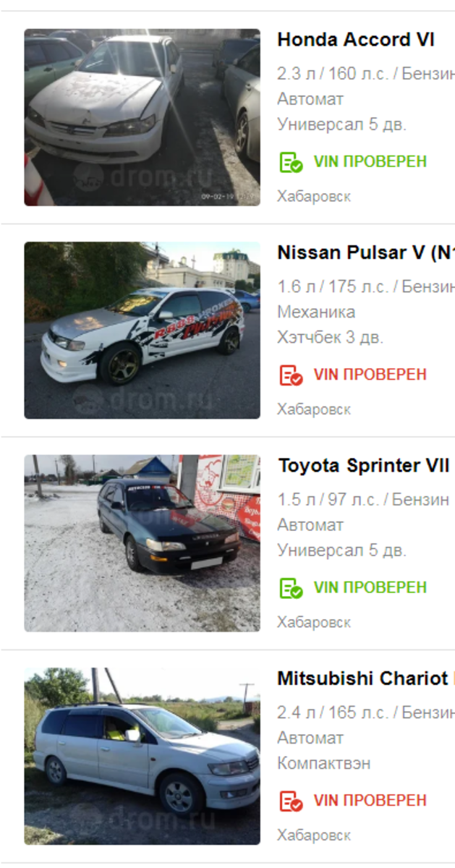This screenshot has width=455, height=868.
Task: Click Хабаровск city under Honda Accord listing
Action: point(314,196)
